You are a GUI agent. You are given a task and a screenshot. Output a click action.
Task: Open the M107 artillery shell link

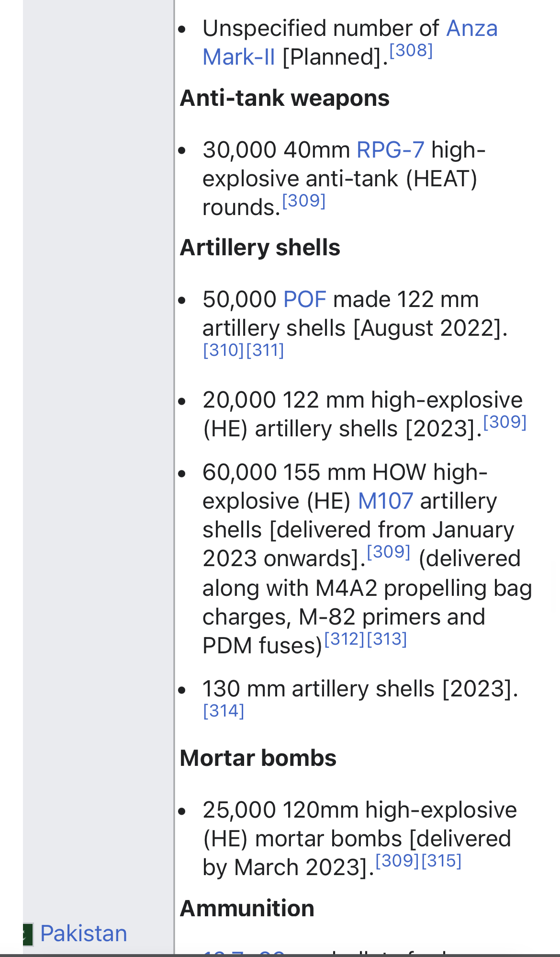[385, 501]
